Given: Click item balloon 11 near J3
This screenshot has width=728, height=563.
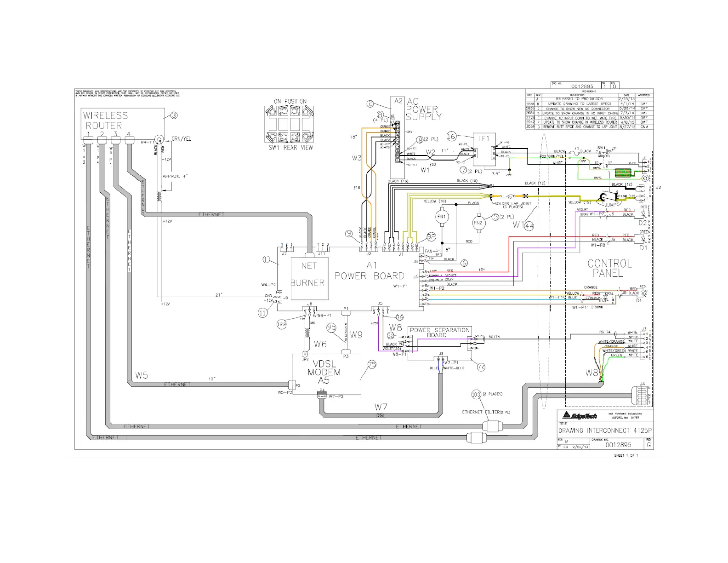Looking at the screenshot, I should 262,313.
